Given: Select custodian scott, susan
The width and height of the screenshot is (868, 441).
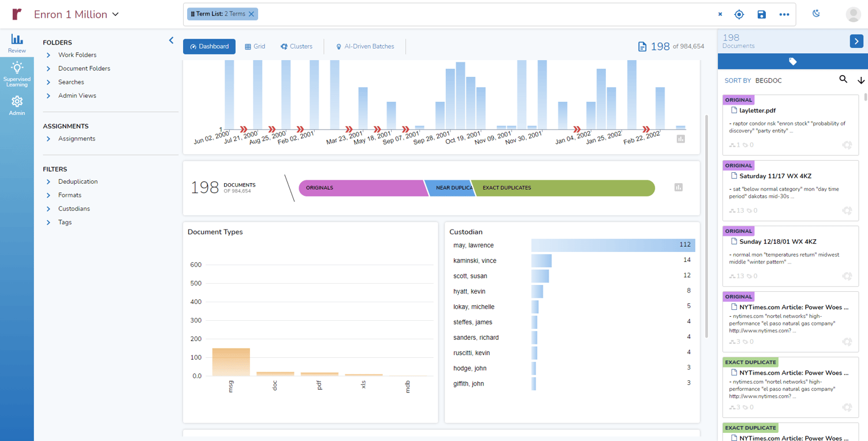Looking at the screenshot, I should [x=540, y=276].
